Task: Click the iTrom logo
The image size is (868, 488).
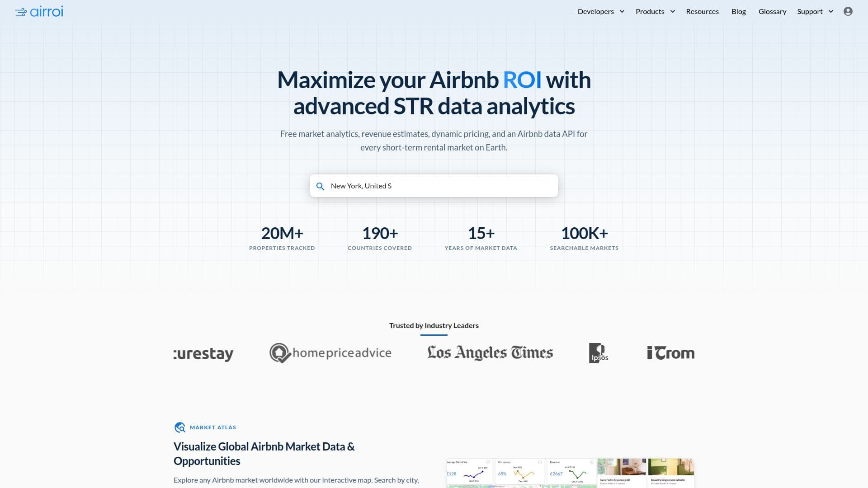Action: (670, 353)
